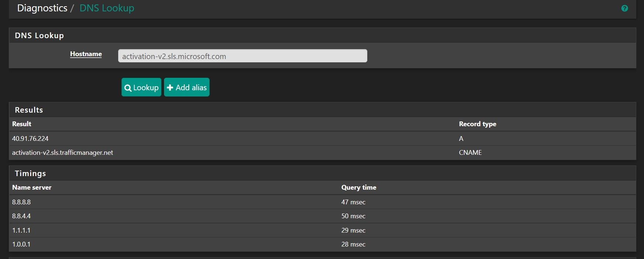This screenshot has height=259, width=644.
Task: Click the plus icon on Add alias
Action: [170, 88]
